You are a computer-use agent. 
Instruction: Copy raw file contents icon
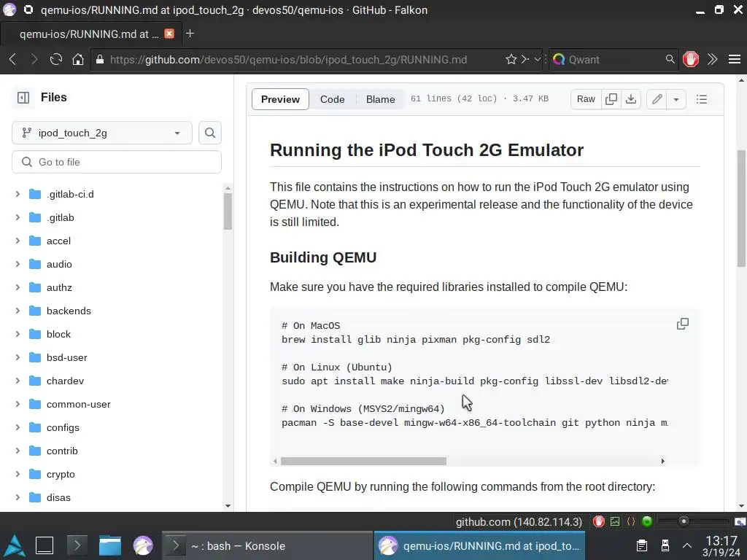(611, 99)
